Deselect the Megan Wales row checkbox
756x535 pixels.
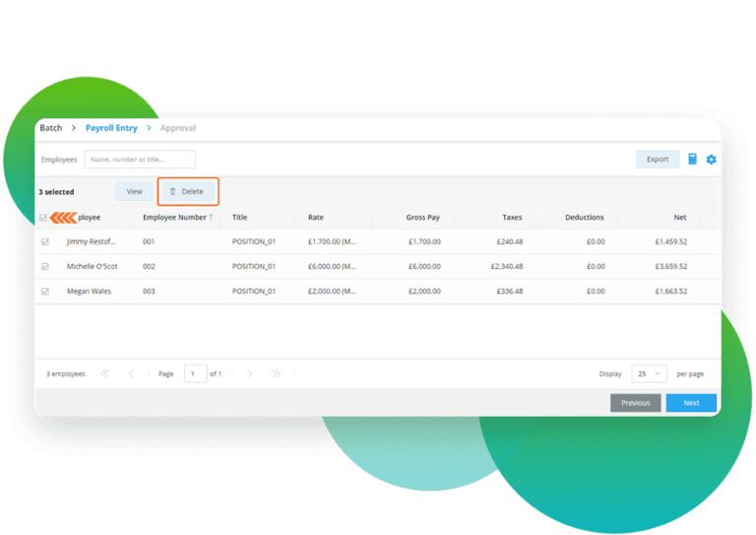44,291
